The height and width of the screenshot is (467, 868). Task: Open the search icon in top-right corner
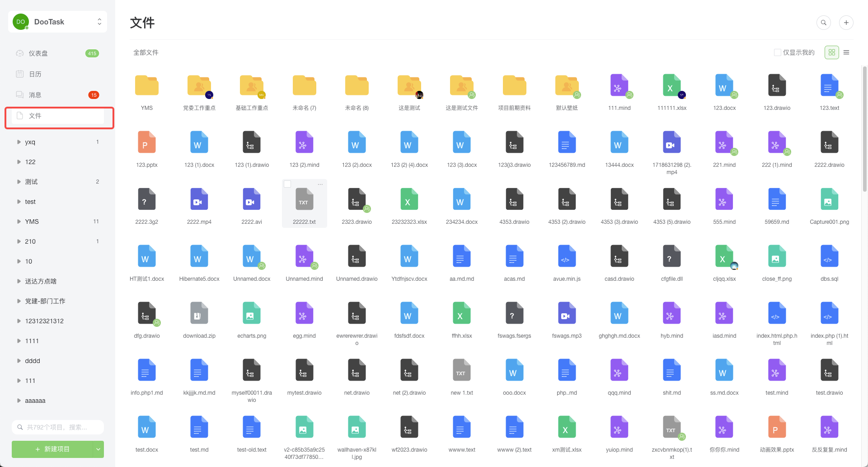coord(823,22)
